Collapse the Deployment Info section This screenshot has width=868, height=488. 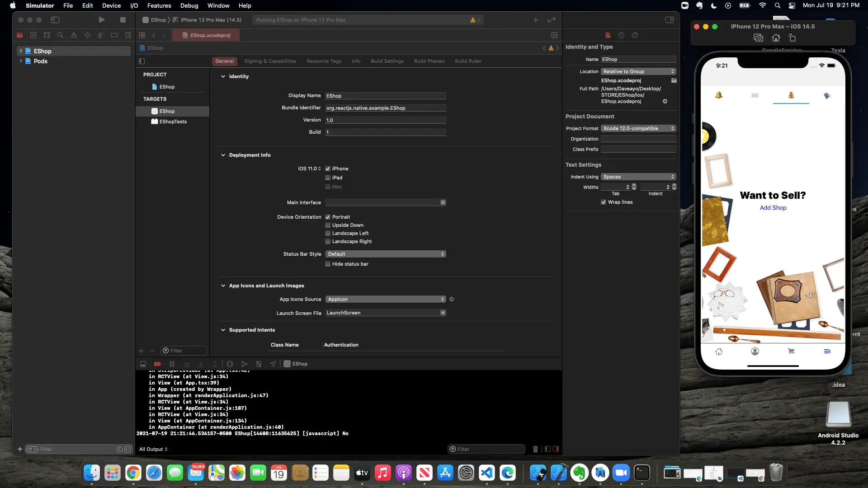click(x=223, y=155)
